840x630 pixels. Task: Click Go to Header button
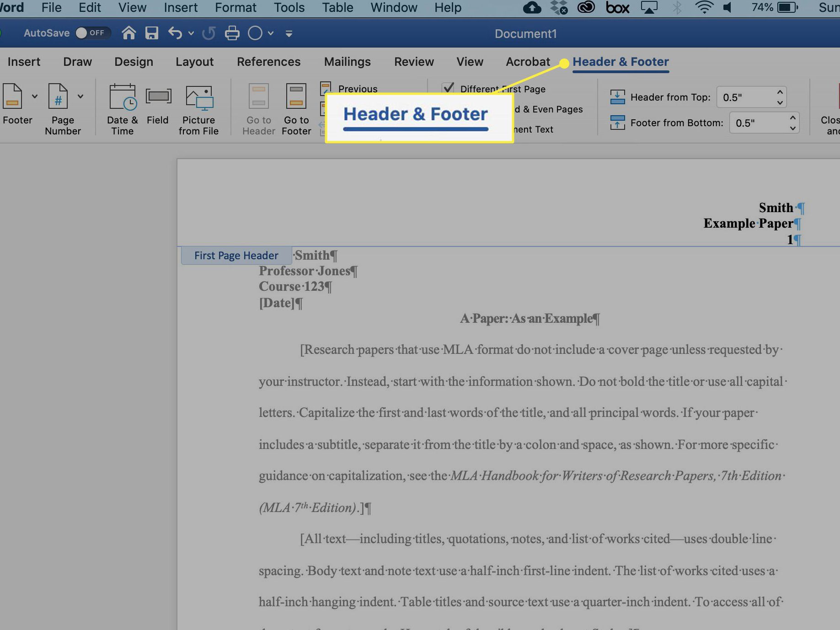click(x=259, y=110)
